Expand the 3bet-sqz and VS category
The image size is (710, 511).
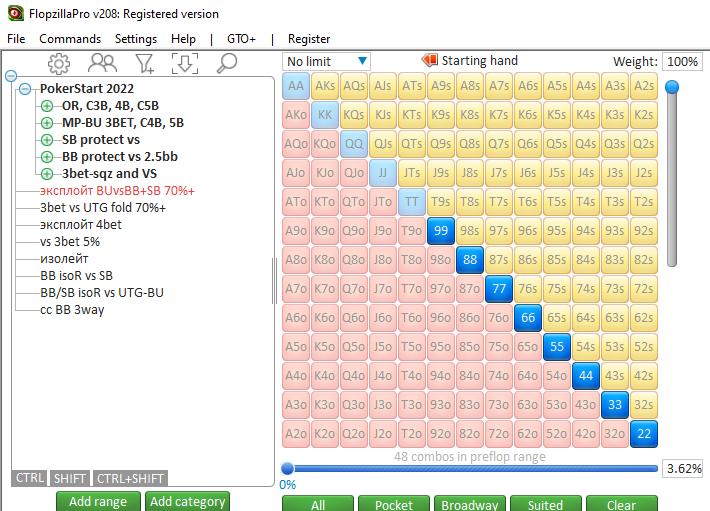click(47, 174)
